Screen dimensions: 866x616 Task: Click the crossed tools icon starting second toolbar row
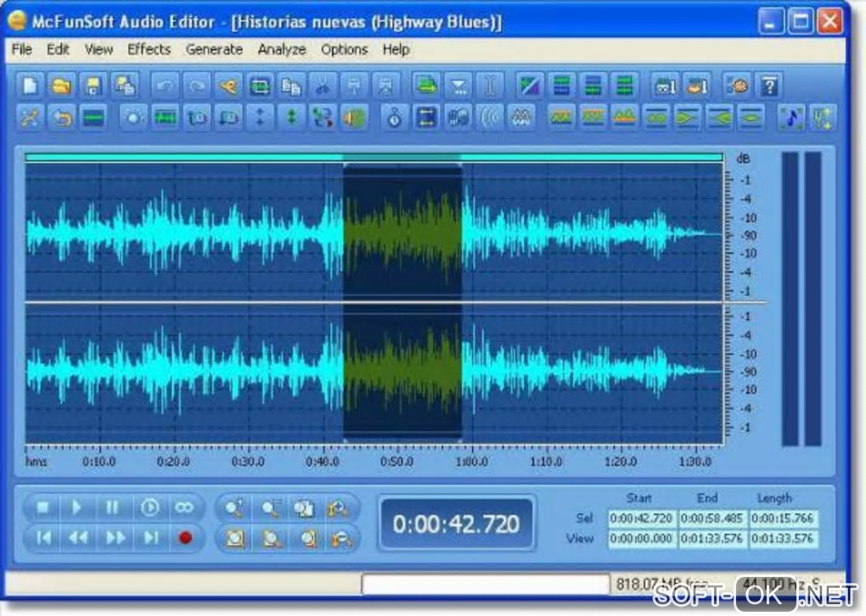30,118
